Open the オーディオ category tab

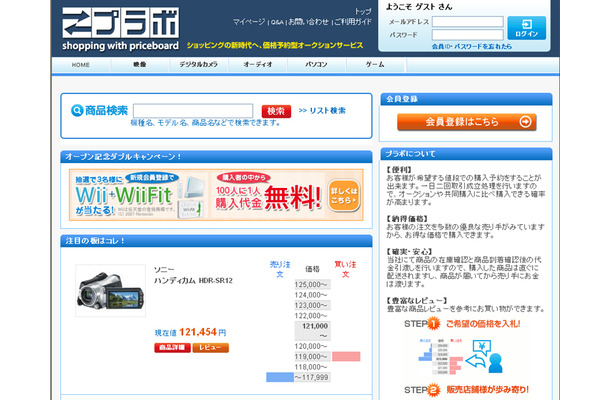pos(258,65)
